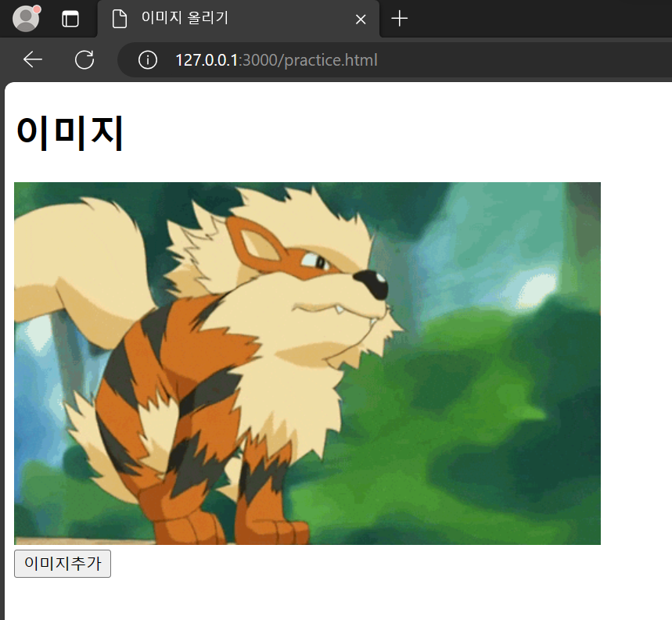View site information icon
672x620 pixels.
(148, 60)
